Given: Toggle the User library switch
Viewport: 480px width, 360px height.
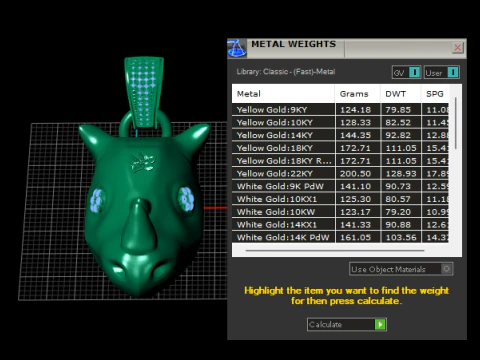Looking at the screenshot, I should click(442, 72).
